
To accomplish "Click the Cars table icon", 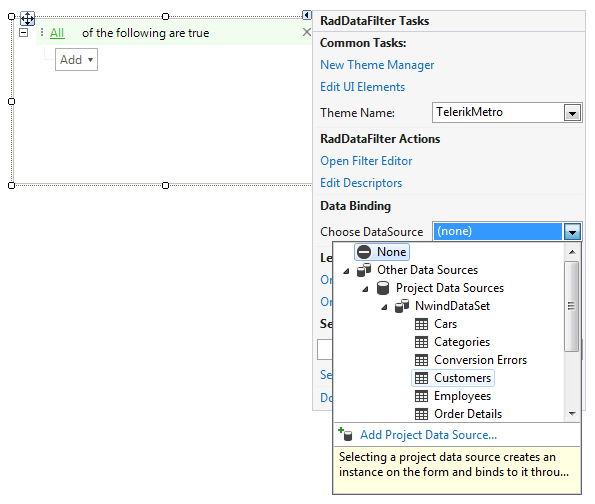I will 421,324.
